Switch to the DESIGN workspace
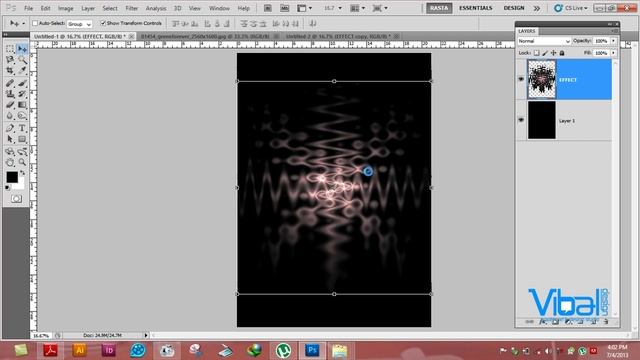The height and width of the screenshot is (360, 640). coord(514,8)
